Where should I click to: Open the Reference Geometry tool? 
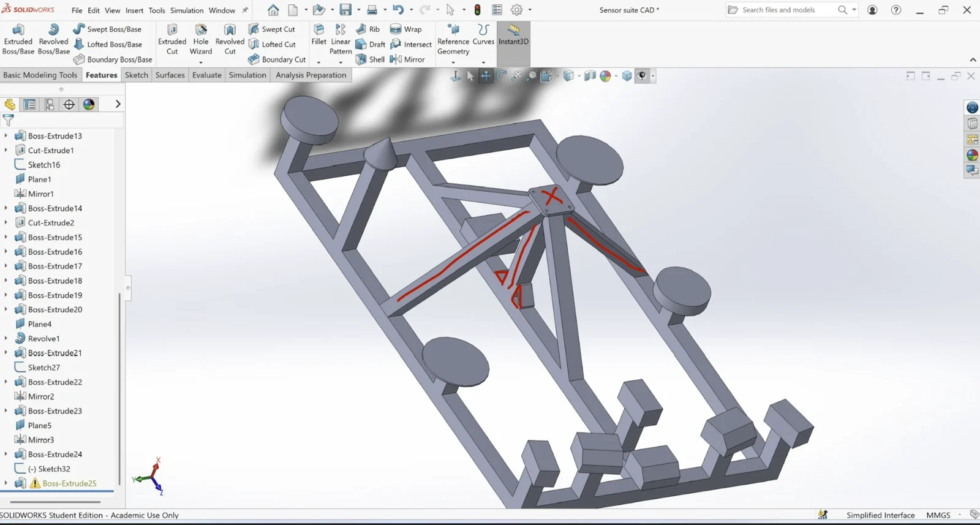(x=453, y=40)
